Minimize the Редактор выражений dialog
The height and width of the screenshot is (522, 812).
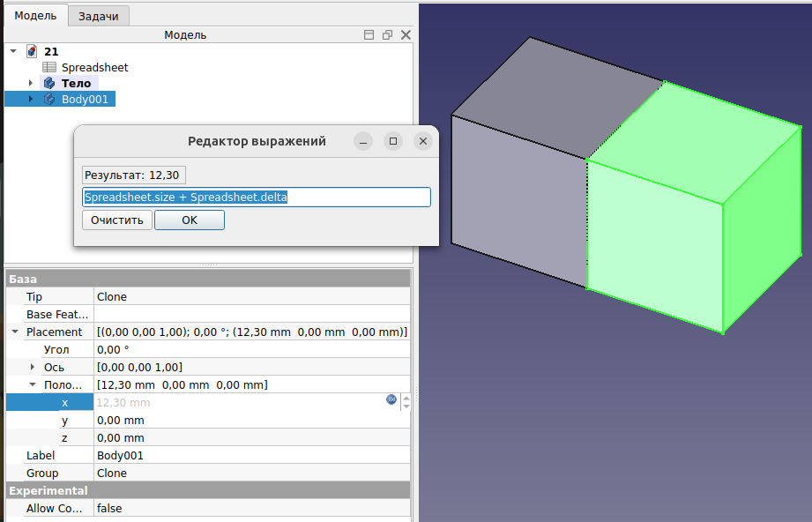pyautogui.click(x=363, y=141)
